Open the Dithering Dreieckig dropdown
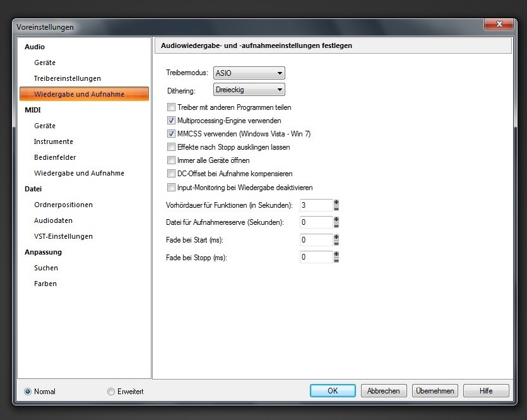Screen dimensions: 527x420 [x=249, y=90]
